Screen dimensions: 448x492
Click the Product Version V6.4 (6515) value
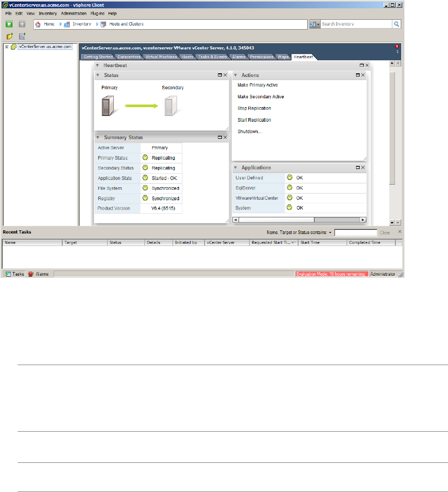tap(163, 209)
